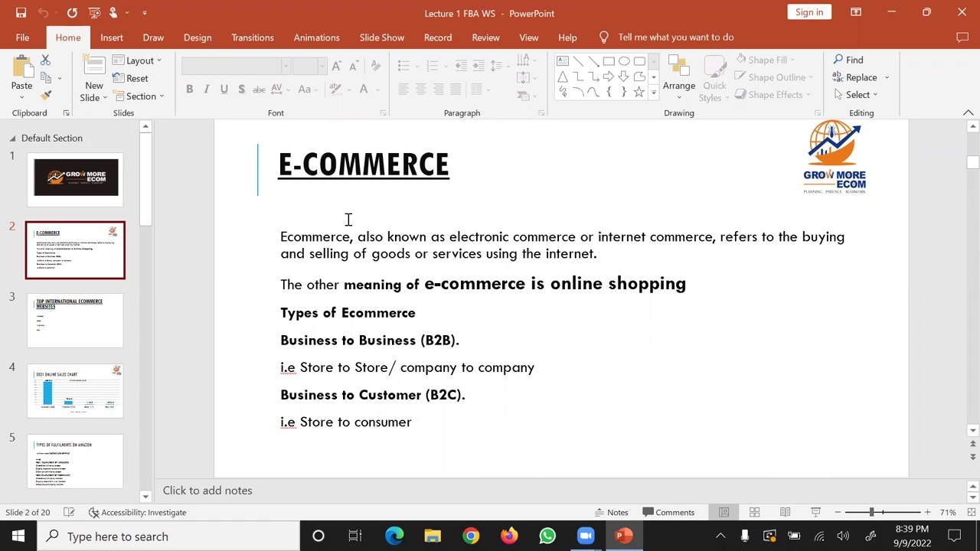This screenshot has width=980, height=551.
Task: Toggle Italic formatting
Action: (206, 89)
